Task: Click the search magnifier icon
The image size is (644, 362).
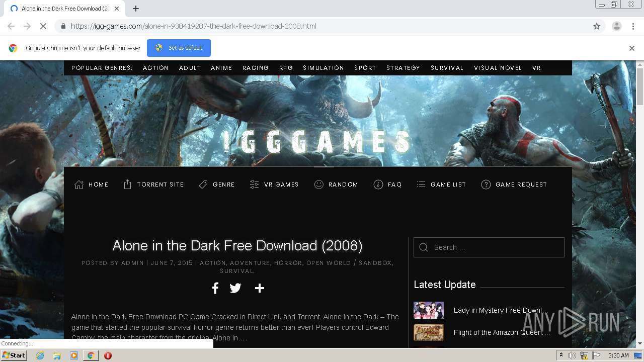Action: click(x=424, y=247)
